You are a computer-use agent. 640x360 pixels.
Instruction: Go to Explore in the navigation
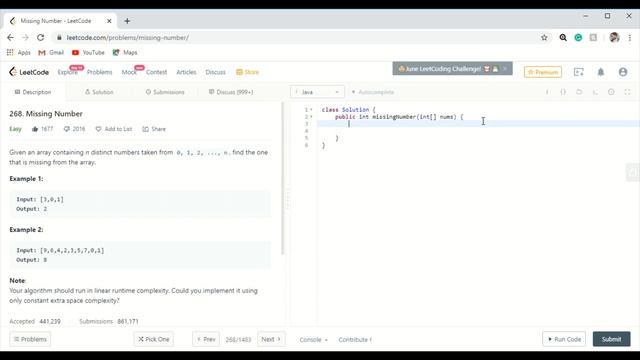(x=67, y=72)
